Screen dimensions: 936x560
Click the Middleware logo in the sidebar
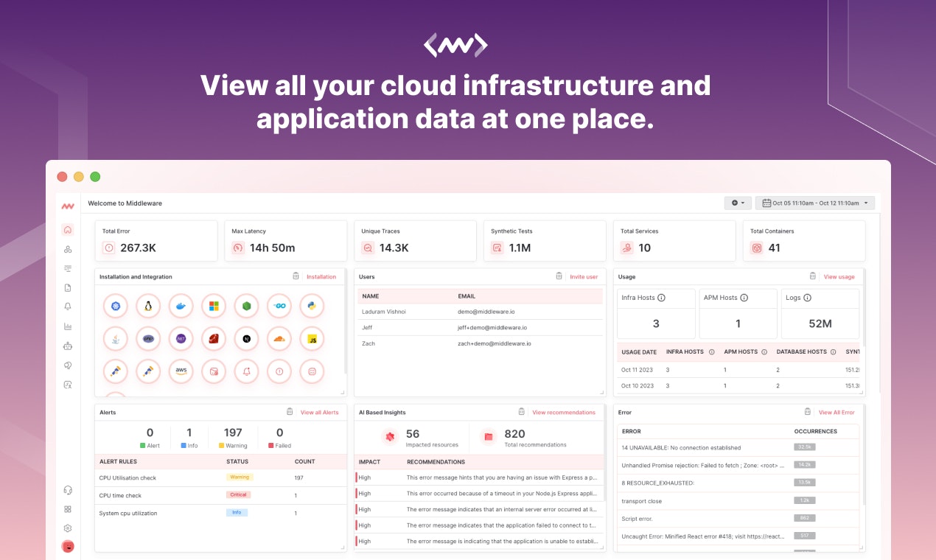coord(68,206)
